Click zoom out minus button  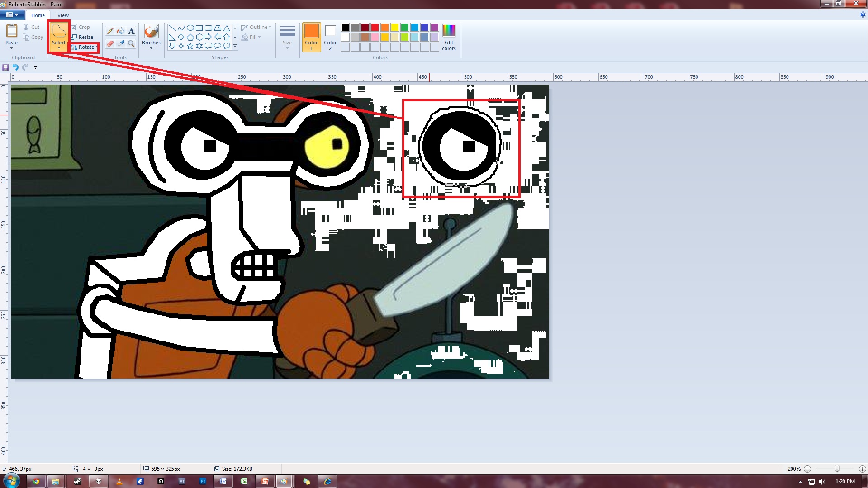click(807, 469)
